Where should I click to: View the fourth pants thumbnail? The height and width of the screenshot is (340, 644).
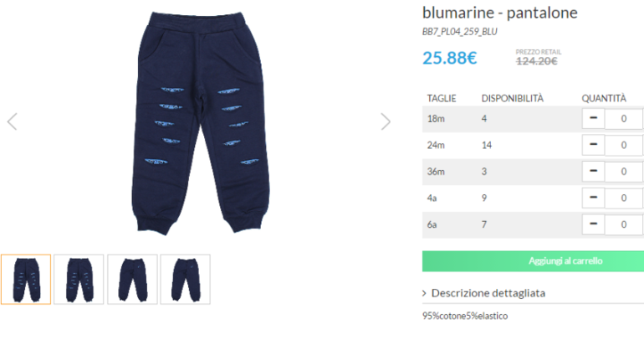click(x=185, y=280)
